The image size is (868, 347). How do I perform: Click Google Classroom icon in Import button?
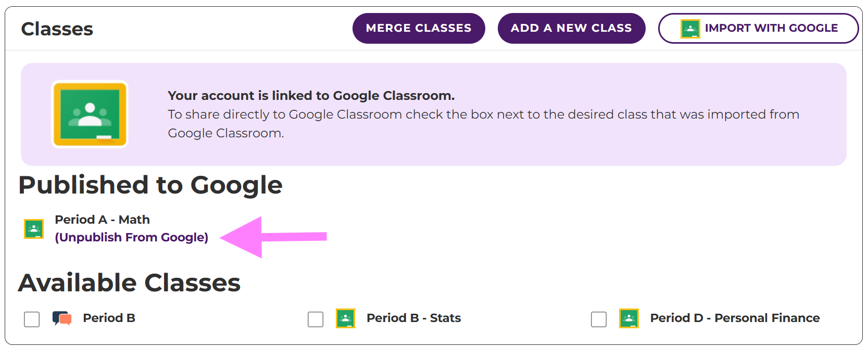690,29
